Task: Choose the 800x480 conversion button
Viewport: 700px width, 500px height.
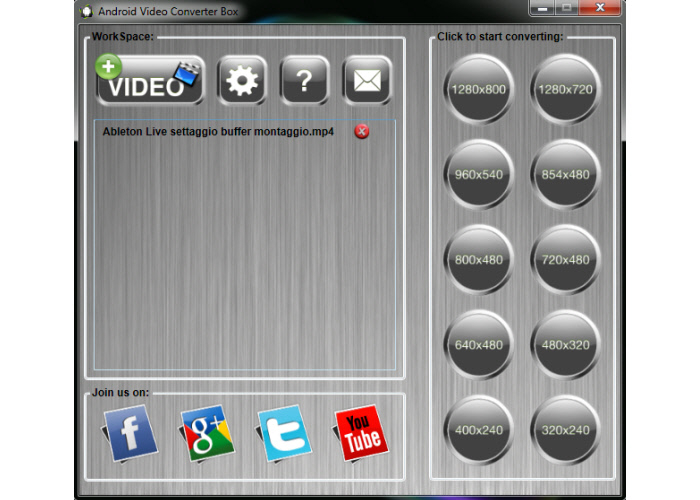Action: tap(478, 260)
